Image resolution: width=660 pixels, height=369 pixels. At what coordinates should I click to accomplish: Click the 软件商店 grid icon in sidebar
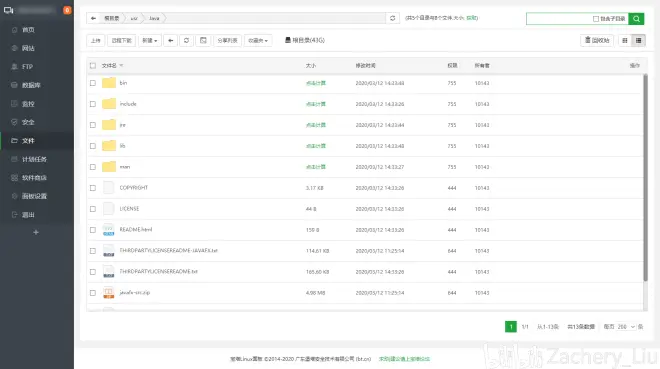[14, 178]
